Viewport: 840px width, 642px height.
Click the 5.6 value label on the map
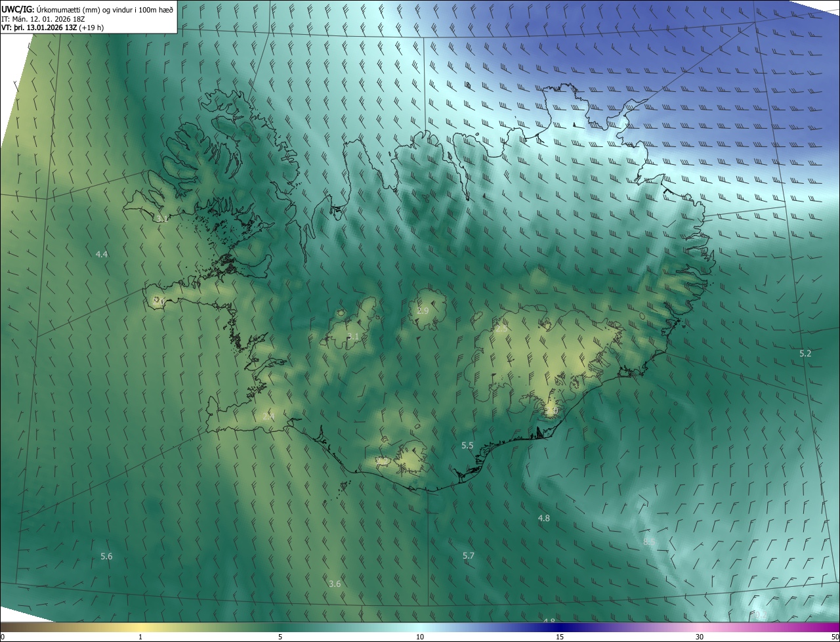tap(106, 557)
